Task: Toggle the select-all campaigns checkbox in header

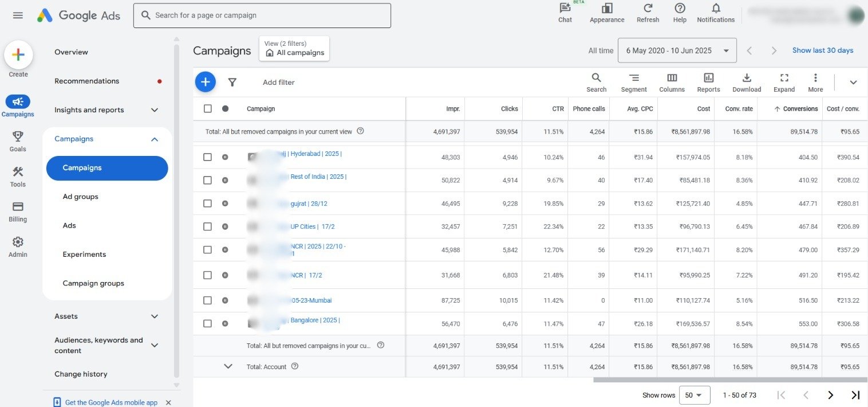Action: point(207,108)
